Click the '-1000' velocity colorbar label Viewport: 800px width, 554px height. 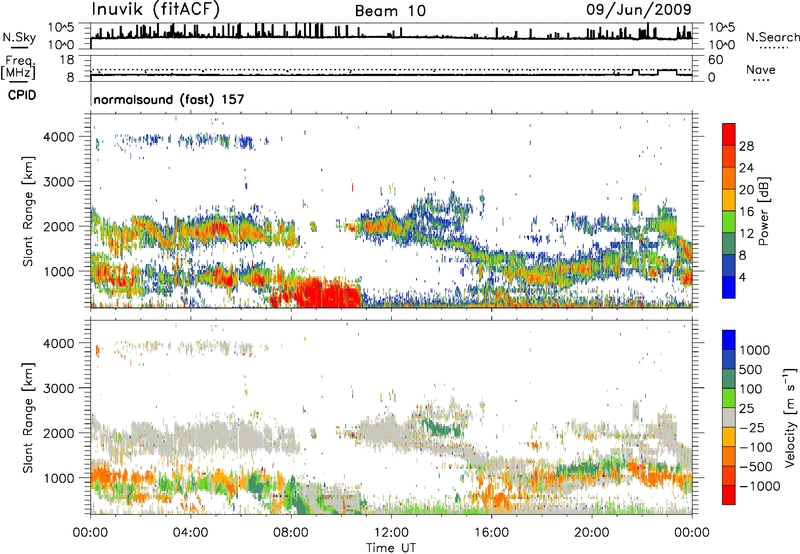click(759, 486)
